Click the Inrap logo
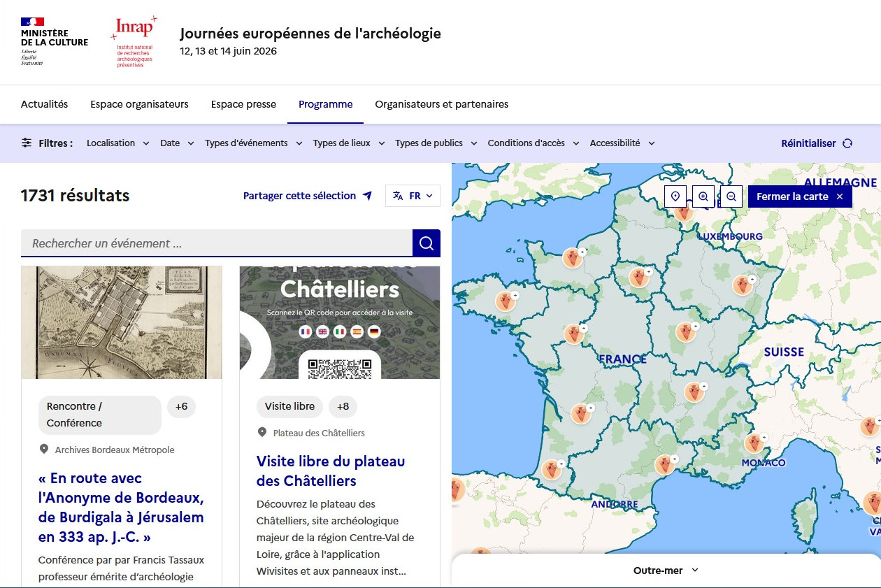The image size is (881, 588). coord(134,42)
